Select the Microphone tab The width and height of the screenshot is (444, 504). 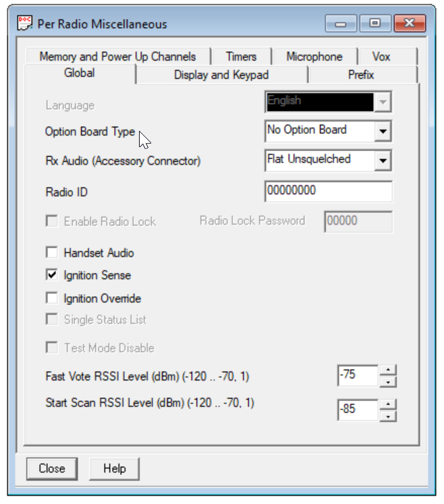tap(314, 57)
